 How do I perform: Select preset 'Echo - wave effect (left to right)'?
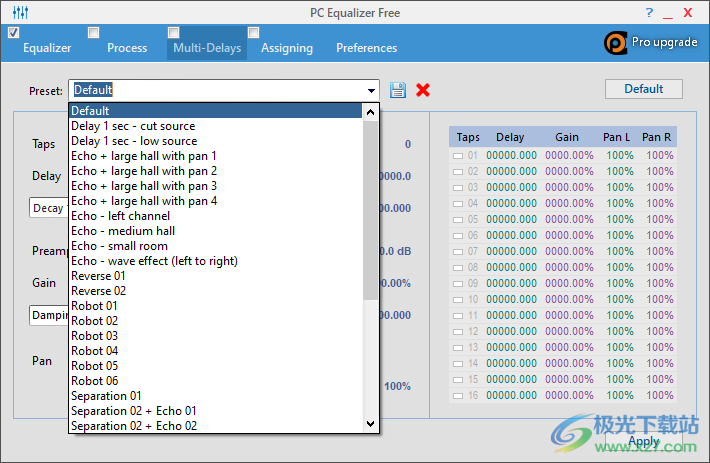point(216,261)
